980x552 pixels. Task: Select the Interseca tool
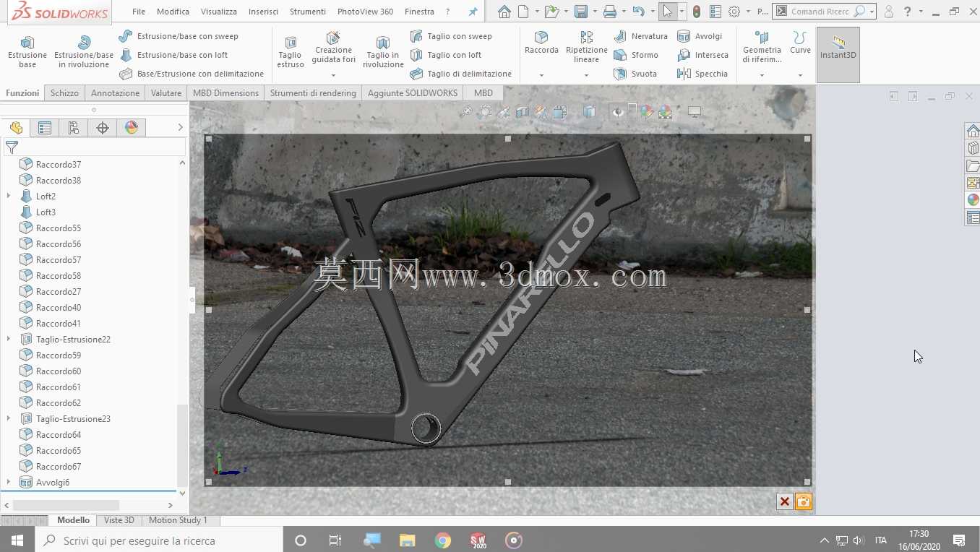click(x=702, y=55)
